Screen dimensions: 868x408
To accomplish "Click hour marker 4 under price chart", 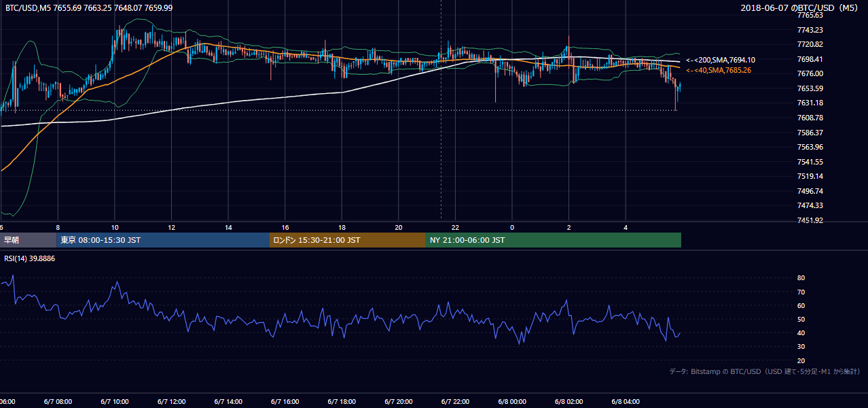I will point(626,227).
